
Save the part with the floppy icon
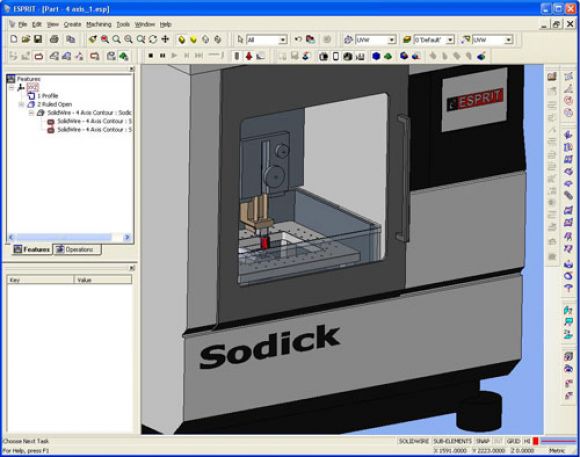[x=38, y=39]
